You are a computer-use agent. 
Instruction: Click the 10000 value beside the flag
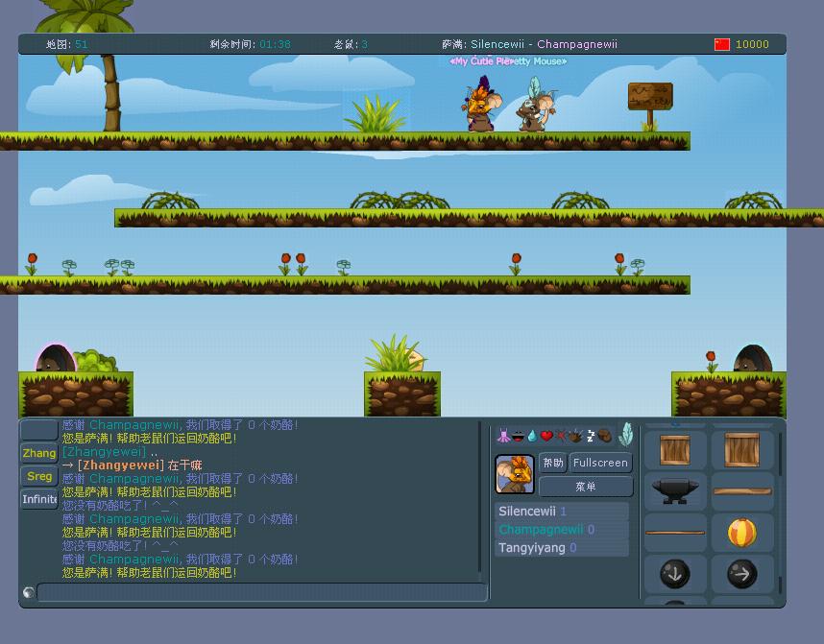pyautogui.click(x=752, y=44)
